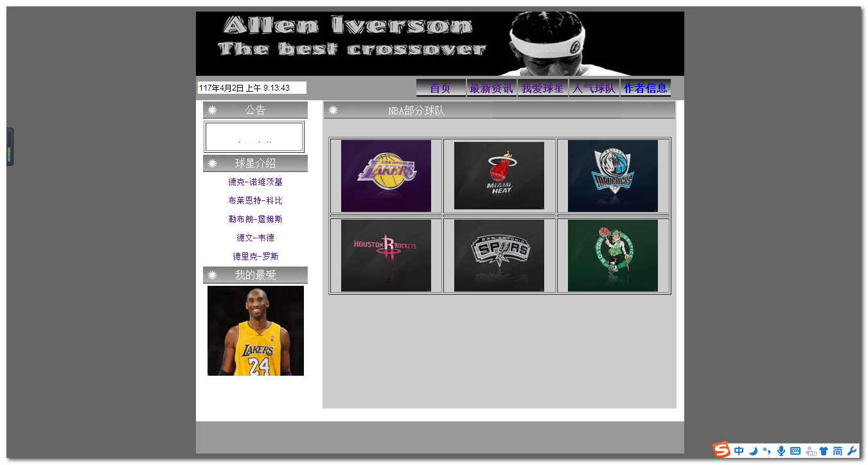Open the Houston Rockets logo thumbnail
Screen dimensions: 868x465
pyautogui.click(x=386, y=256)
